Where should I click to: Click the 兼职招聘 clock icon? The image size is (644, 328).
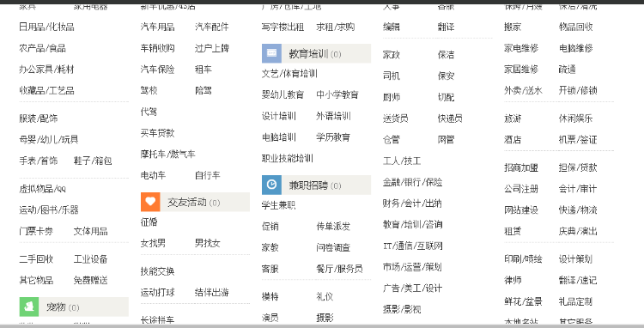coord(271,185)
